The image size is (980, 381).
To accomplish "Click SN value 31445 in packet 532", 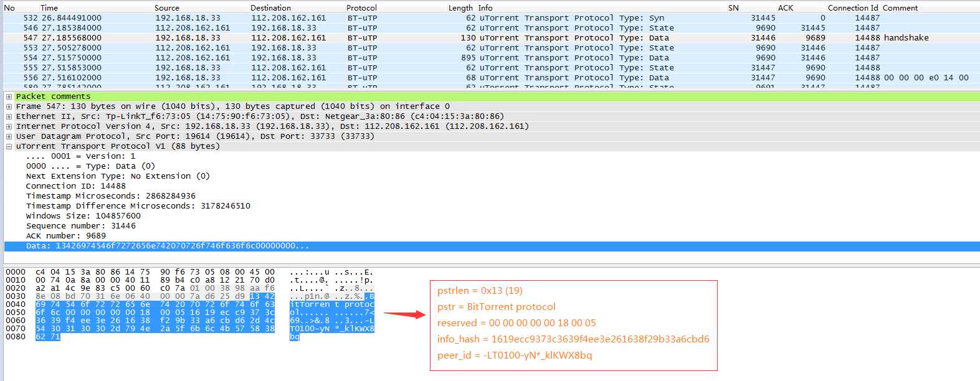I will (x=763, y=18).
